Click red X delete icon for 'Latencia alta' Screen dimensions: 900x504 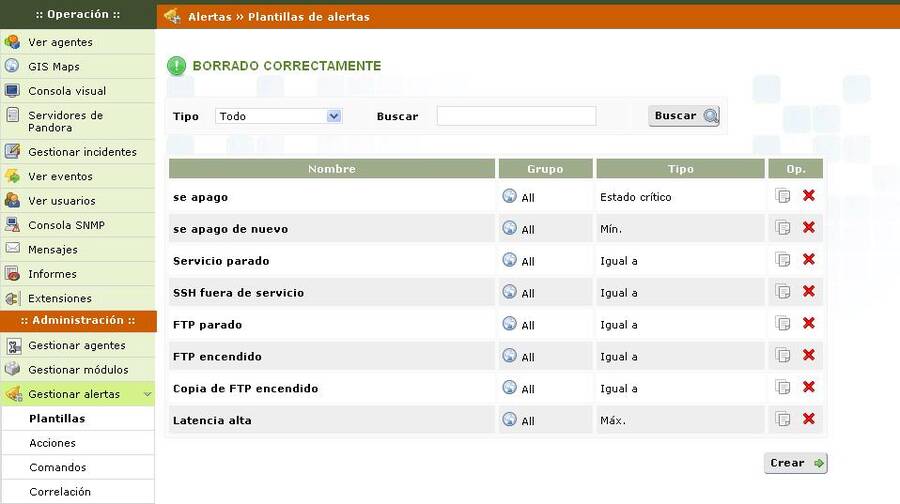coord(808,419)
